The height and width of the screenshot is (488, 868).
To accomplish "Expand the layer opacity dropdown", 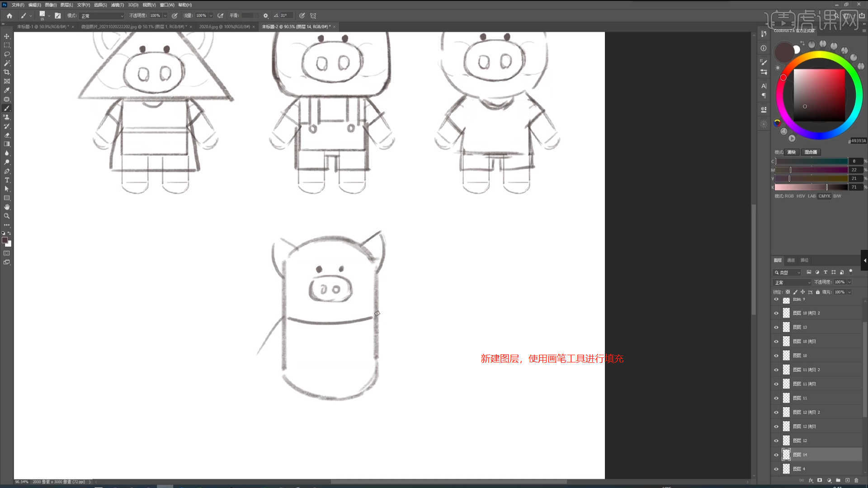I will coord(849,282).
